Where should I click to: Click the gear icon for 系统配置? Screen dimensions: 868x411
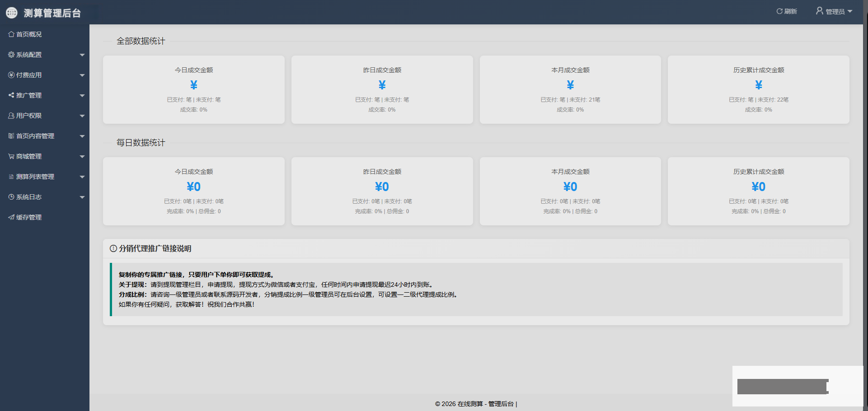(x=11, y=55)
